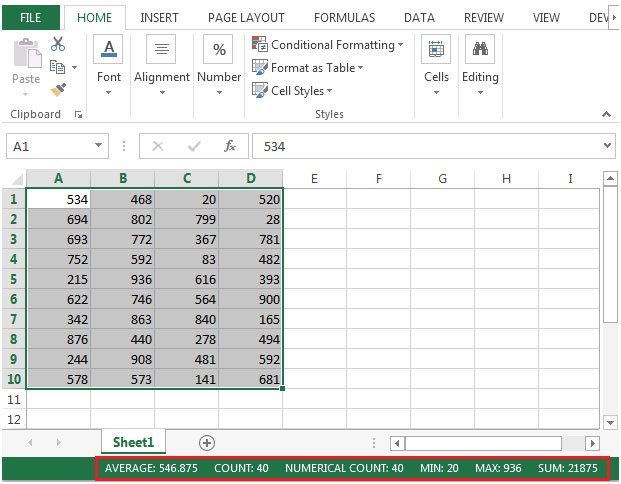Switch to the PAGE LAYOUT tab
This screenshot has width=621, height=484.
(246, 18)
